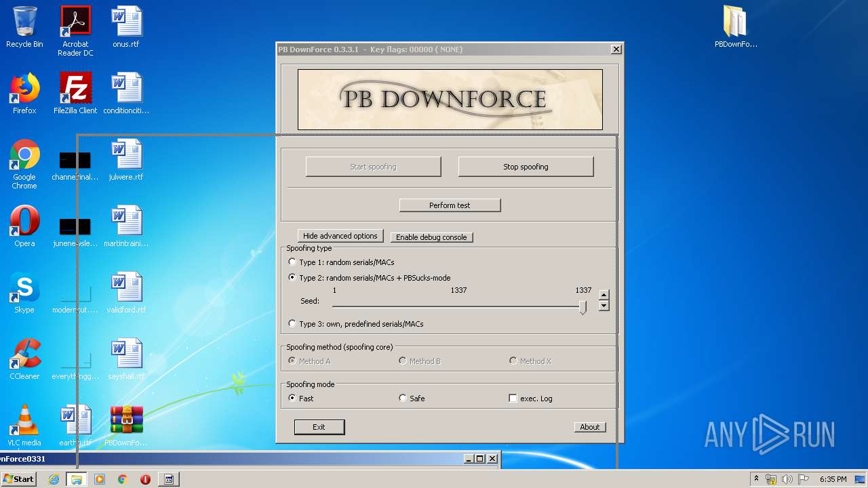This screenshot has height=488, width=868.
Task: Click the Start spoofing button
Action: tap(373, 167)
